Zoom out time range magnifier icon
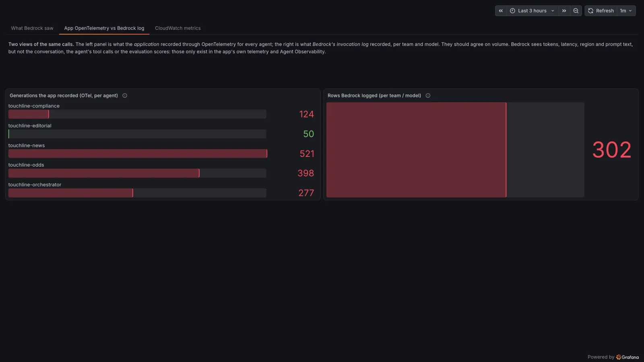 coord(576,11)
